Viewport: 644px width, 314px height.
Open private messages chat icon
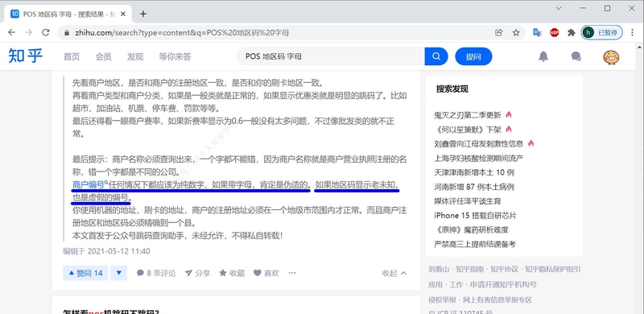pyautogui.click(x=576, y=56)
